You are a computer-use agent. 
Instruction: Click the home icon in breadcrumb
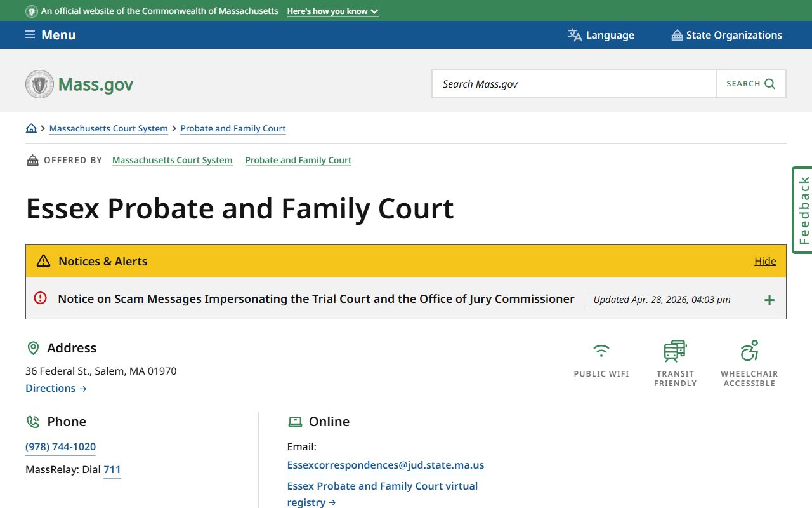click(x=31, y=128)
